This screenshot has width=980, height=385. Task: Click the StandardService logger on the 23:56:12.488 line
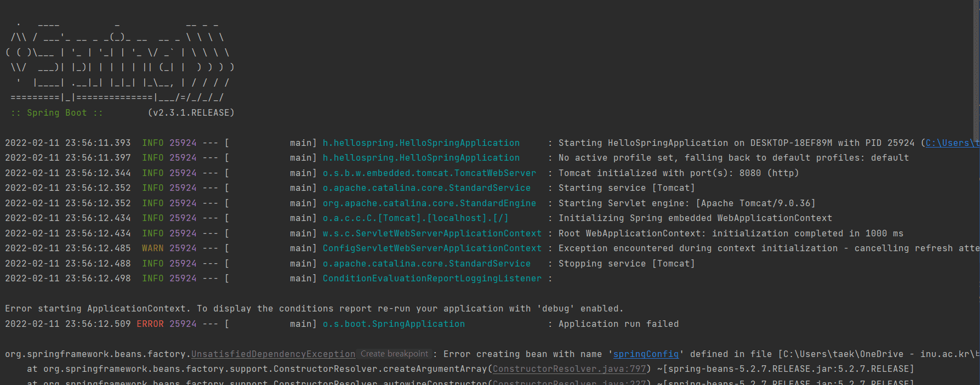point(426,264)
